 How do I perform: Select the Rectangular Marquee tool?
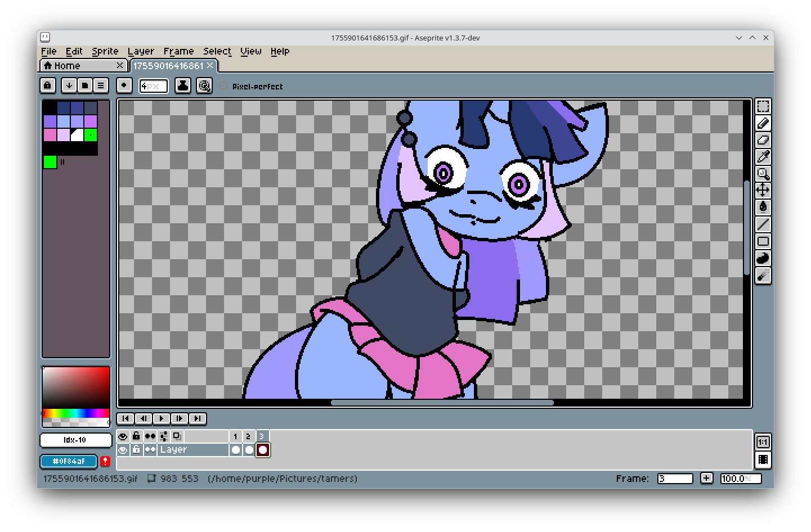pyautogui.click(x=763, y=106)
